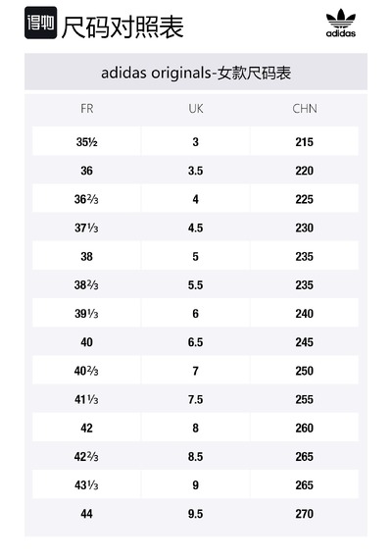Click the adidas trefoil logo

click(340, 23)
